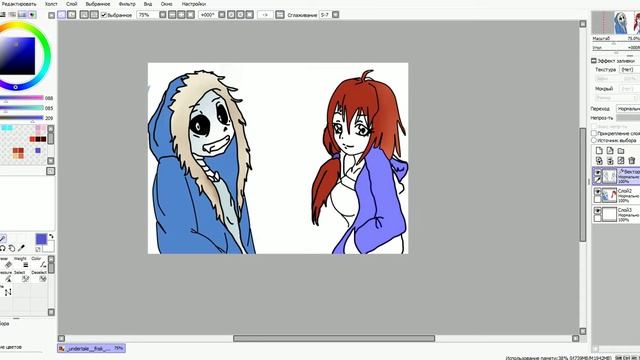Create a new vector linework layer
Screen dimensions: 640x360
[610, 151]
